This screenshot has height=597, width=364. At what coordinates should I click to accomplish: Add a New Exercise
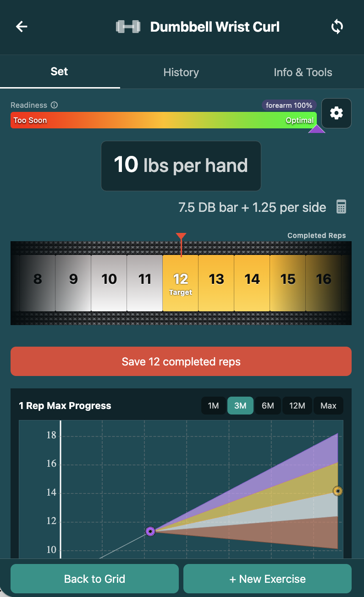pyautogui.click(x=267, y=579)
